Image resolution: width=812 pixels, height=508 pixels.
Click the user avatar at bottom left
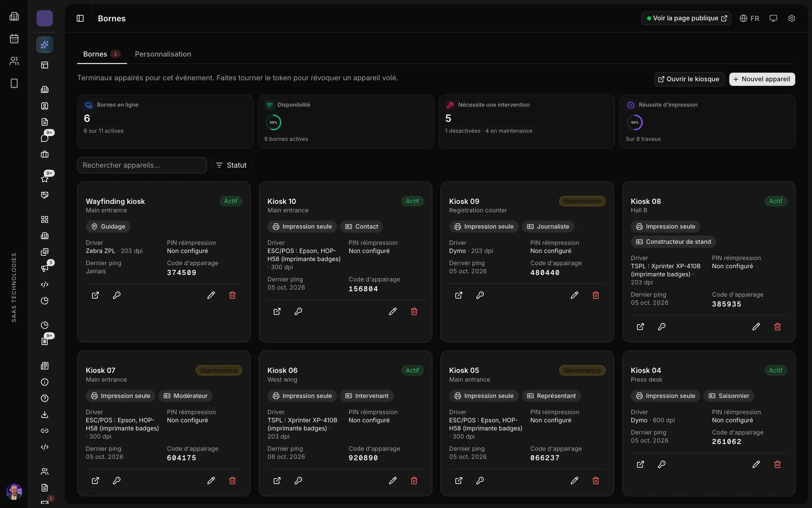pyautogui.click(x=14, y=491)
